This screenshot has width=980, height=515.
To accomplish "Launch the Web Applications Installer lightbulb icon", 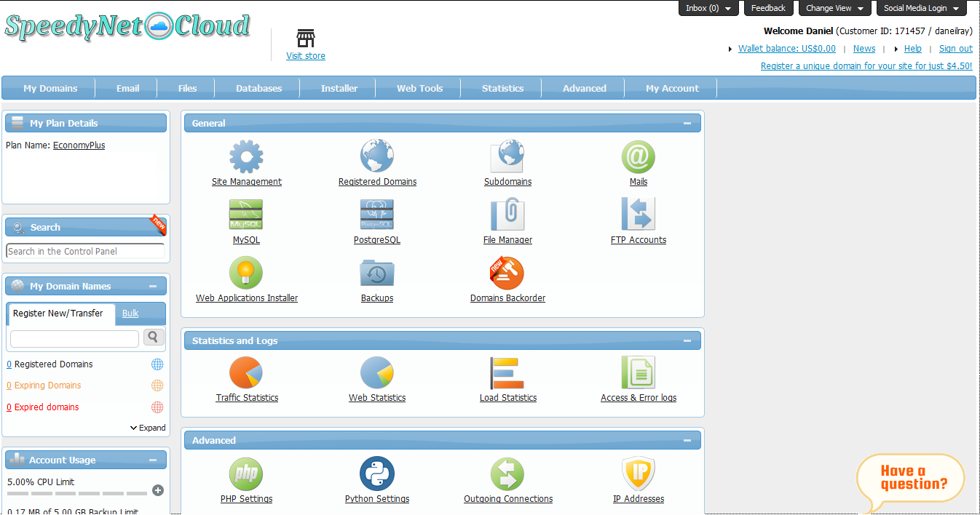I will 246,273.
